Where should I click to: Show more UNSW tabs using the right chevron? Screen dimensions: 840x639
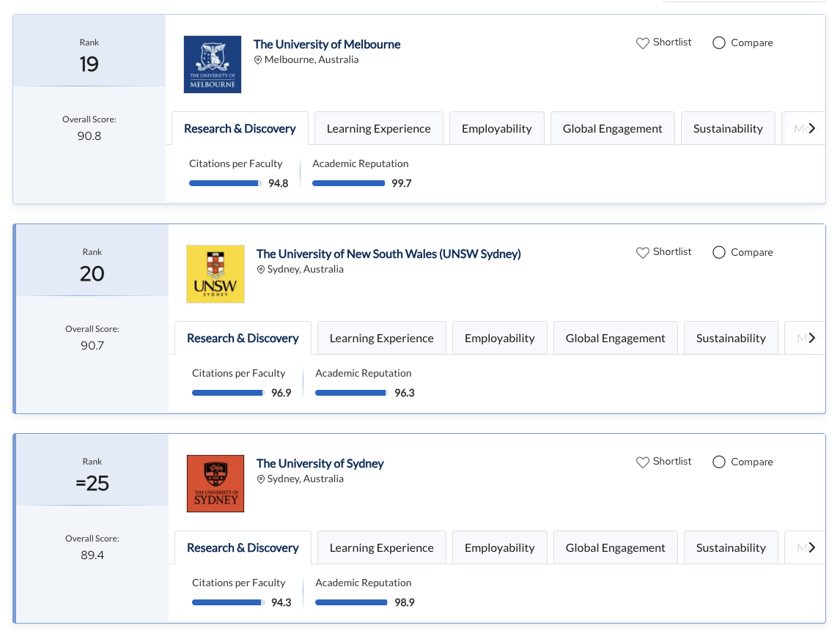tap(811, 338)
